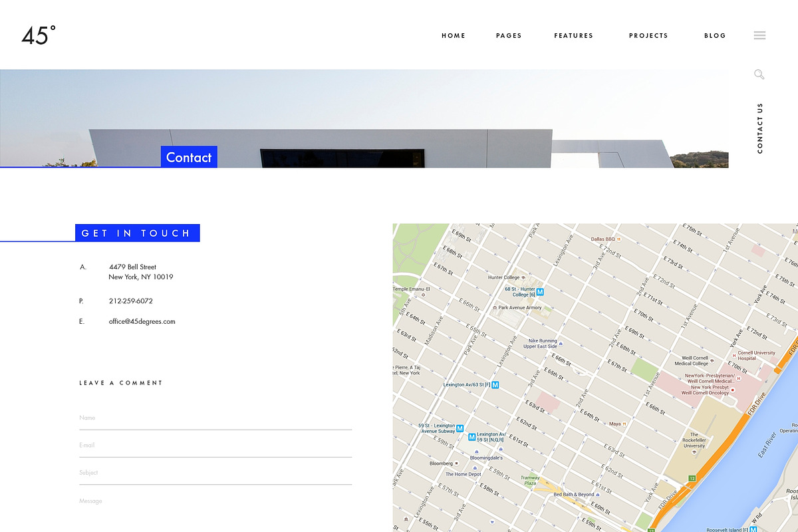The width and height of the screenshot is (798, 532).
Task: Click Cornell University Hospital map label
Action: [x=756, y=356]
